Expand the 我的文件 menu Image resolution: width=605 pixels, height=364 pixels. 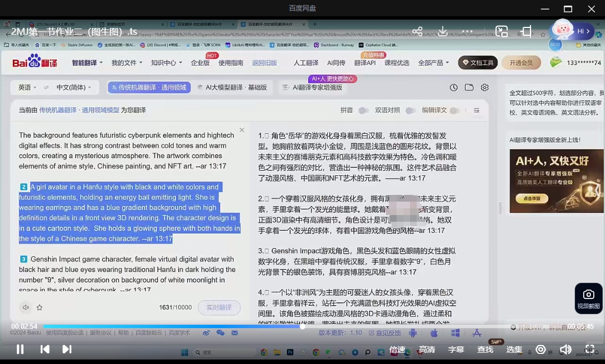pyautogui.click(x=127, y=63)
